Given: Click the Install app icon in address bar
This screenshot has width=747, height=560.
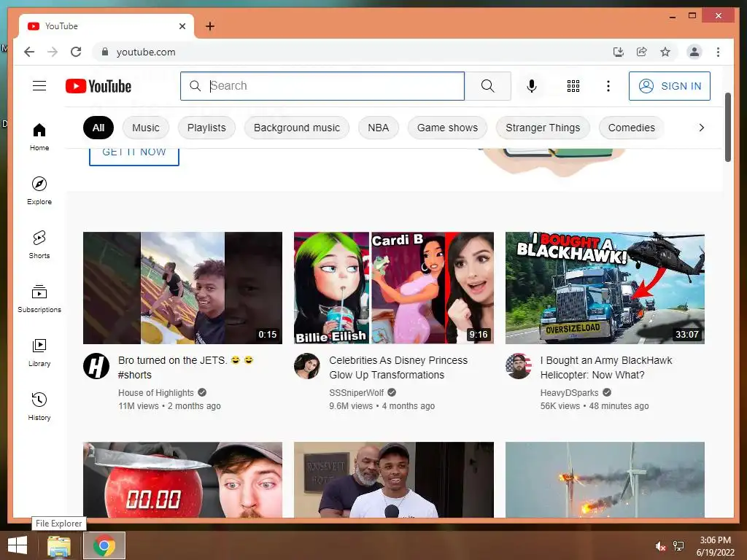Looking at the screenshot, I should tap(619, 52).
